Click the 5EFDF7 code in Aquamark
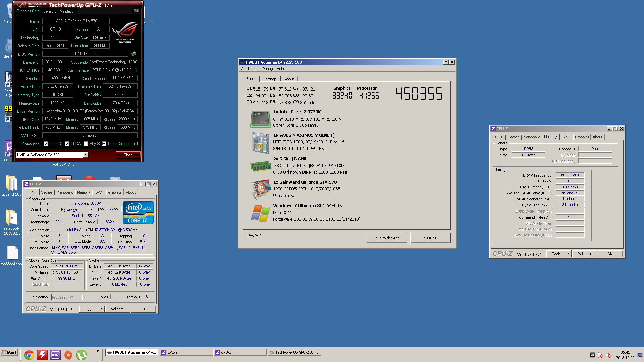The image size is (644, 362). (253, 236)
